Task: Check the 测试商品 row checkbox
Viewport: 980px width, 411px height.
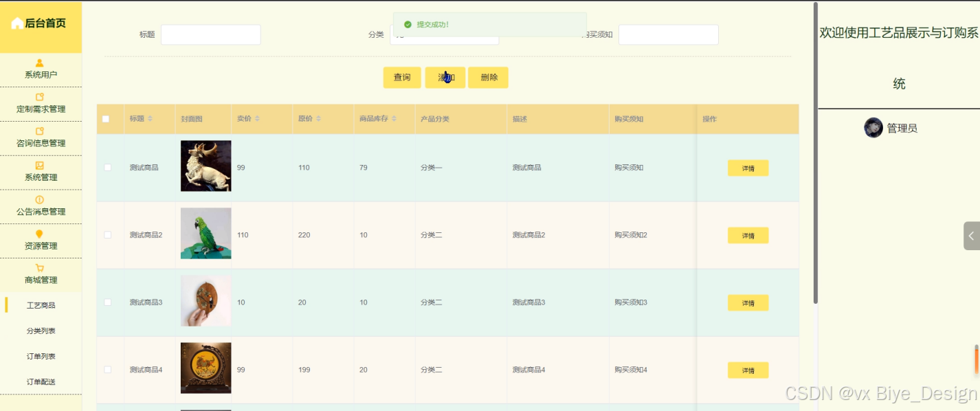Action: (107, 167)
